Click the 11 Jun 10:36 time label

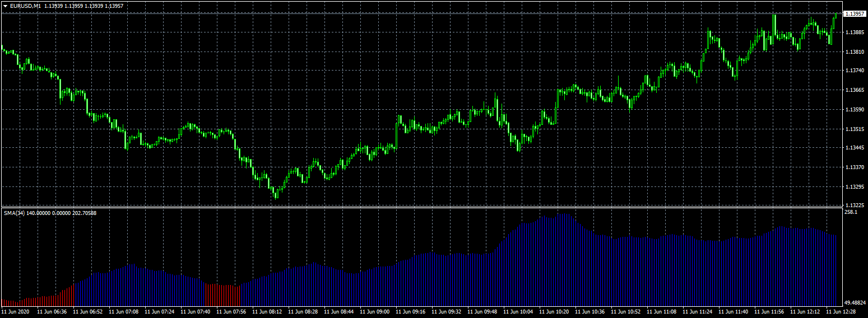[590, 311]
